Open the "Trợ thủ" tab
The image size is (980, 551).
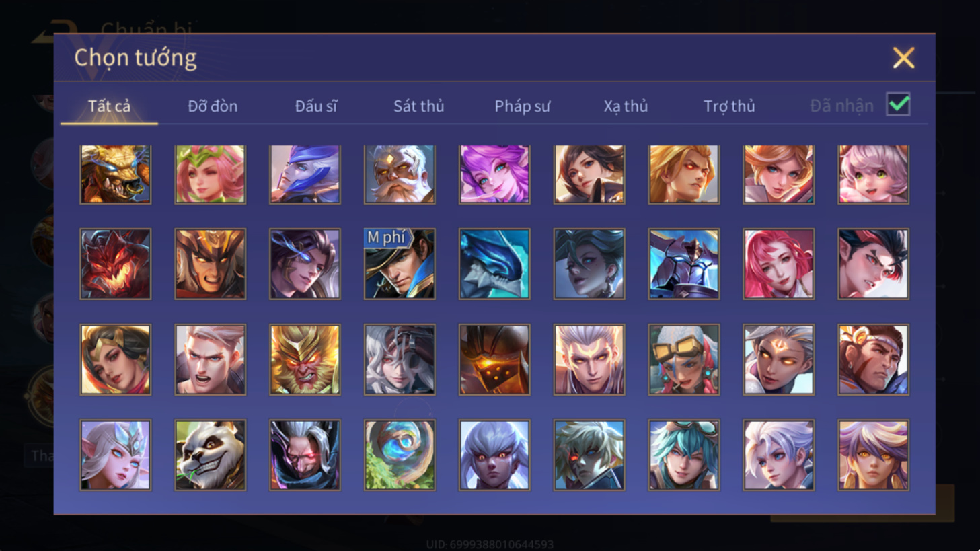coord(729,106)
